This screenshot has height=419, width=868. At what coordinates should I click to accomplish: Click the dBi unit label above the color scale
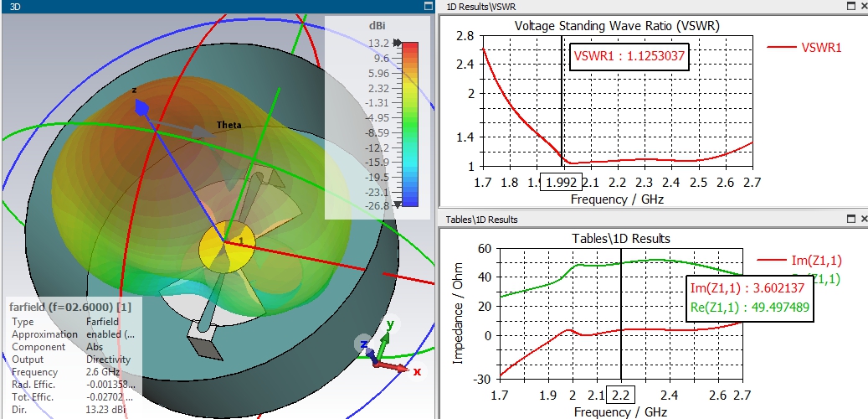tap(377, 26)
